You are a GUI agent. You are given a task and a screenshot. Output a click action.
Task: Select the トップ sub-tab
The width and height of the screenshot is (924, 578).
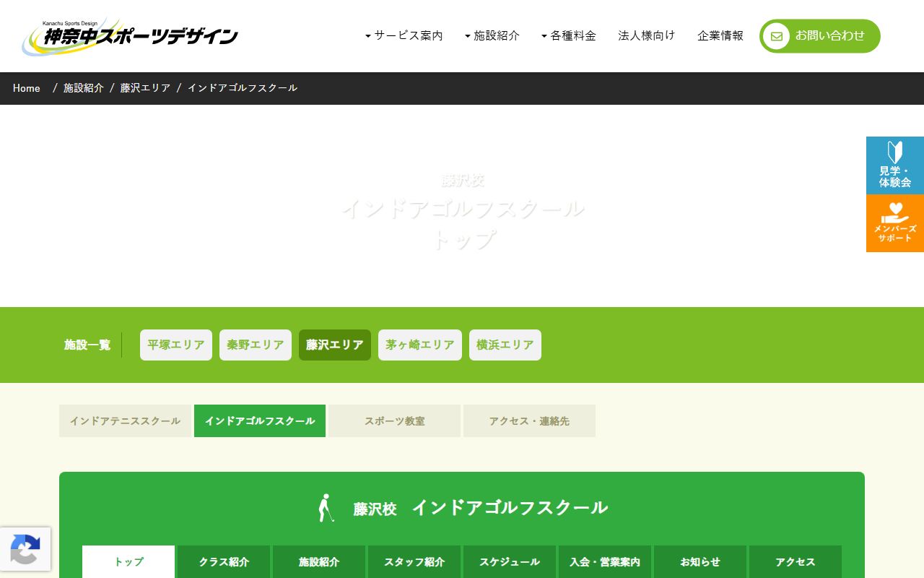point(128,561)
